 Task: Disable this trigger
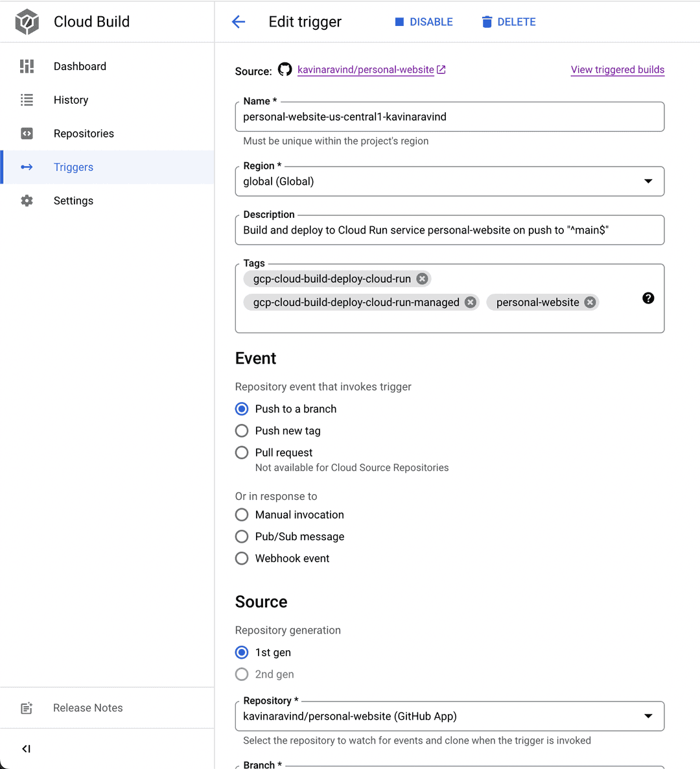click(424, 22)
